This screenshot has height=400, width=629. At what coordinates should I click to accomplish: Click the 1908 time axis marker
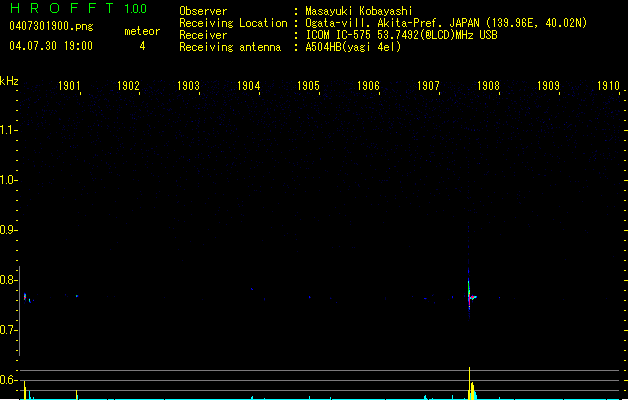pos(488,86)
